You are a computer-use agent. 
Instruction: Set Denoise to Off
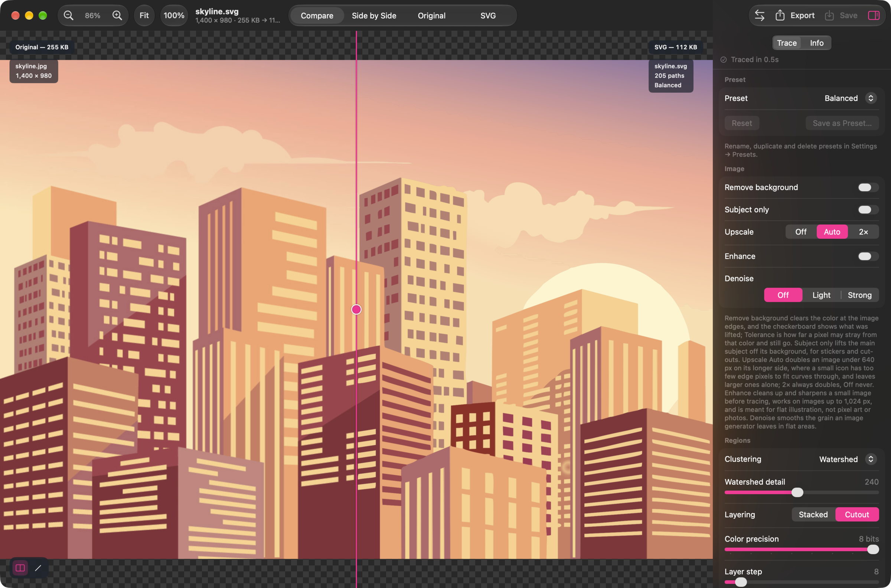click(783, 295)
